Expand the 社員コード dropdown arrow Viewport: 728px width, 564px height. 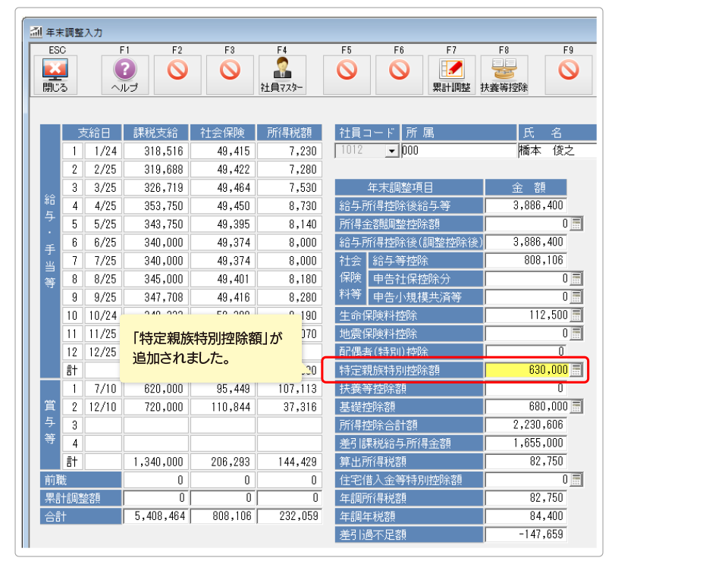[391, 151]
